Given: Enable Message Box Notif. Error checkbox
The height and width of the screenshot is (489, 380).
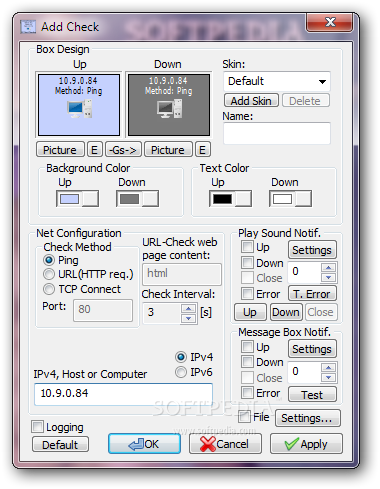Looking at the screenshot, I should click(247, 392).
